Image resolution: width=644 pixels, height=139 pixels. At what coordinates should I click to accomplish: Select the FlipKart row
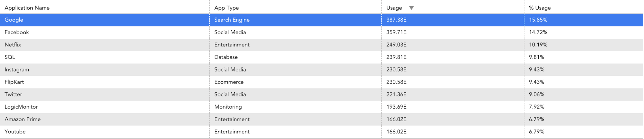tap(14, 82)
